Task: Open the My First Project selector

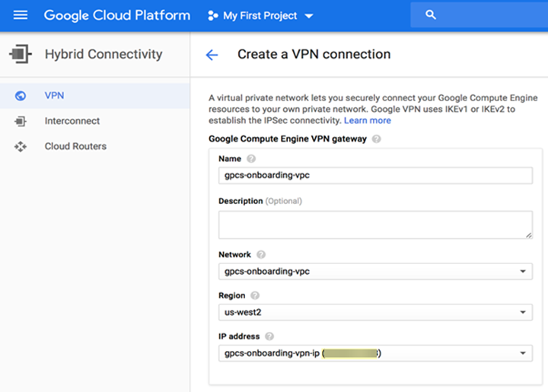Action: [x=260, y=16]
